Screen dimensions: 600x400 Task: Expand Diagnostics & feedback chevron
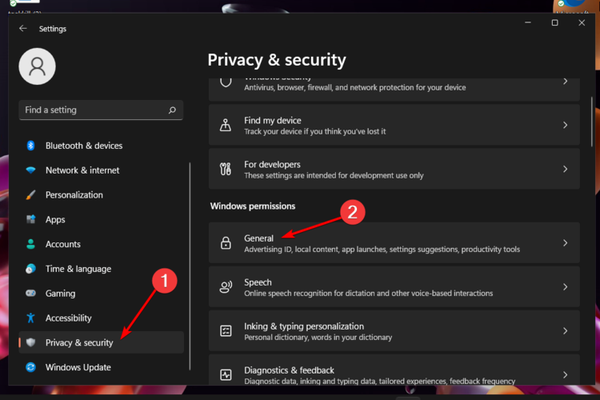tap(565, 375)
